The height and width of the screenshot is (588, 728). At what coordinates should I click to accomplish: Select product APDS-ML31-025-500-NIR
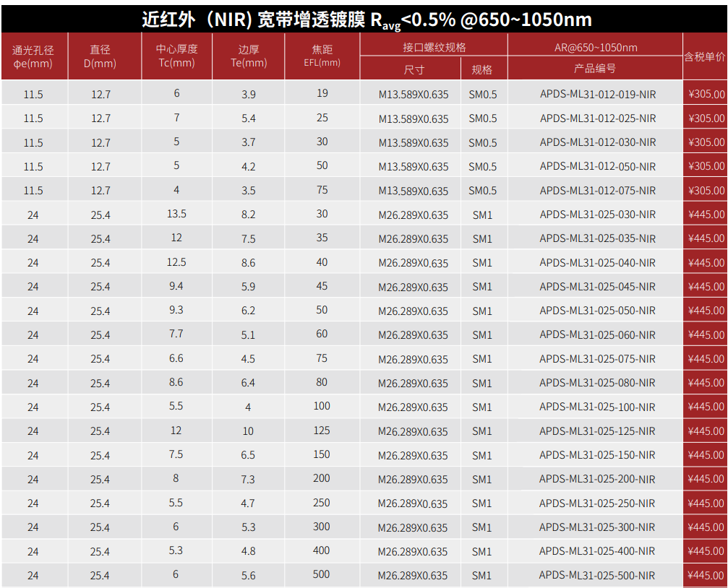pyautogui.click(x=597, y=576)
